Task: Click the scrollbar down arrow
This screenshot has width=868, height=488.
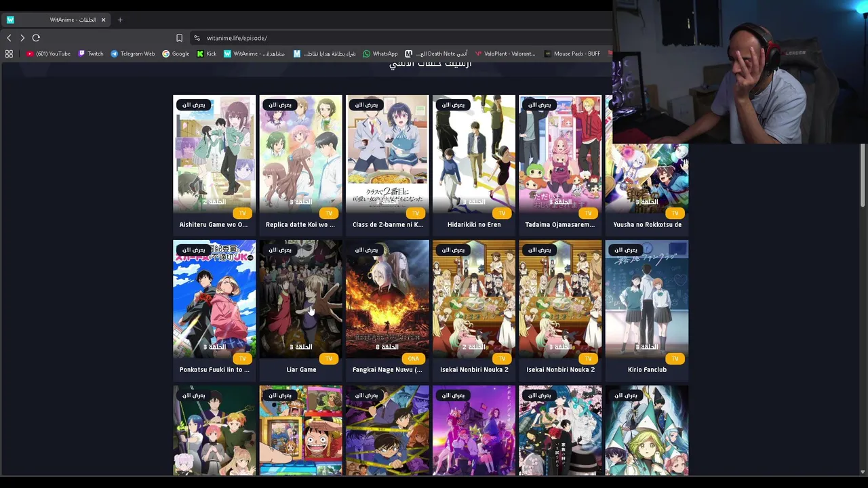Action: click(x=863, y=472)
